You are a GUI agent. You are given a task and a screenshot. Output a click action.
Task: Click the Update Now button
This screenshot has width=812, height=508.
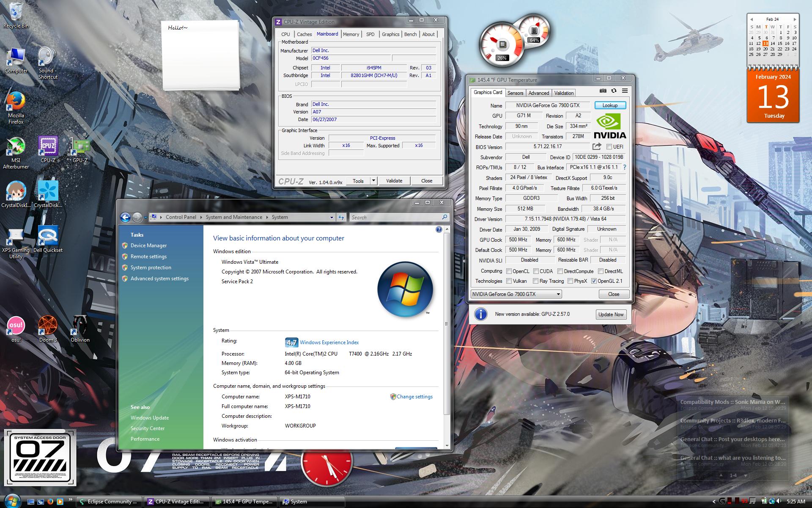[611, 315]
